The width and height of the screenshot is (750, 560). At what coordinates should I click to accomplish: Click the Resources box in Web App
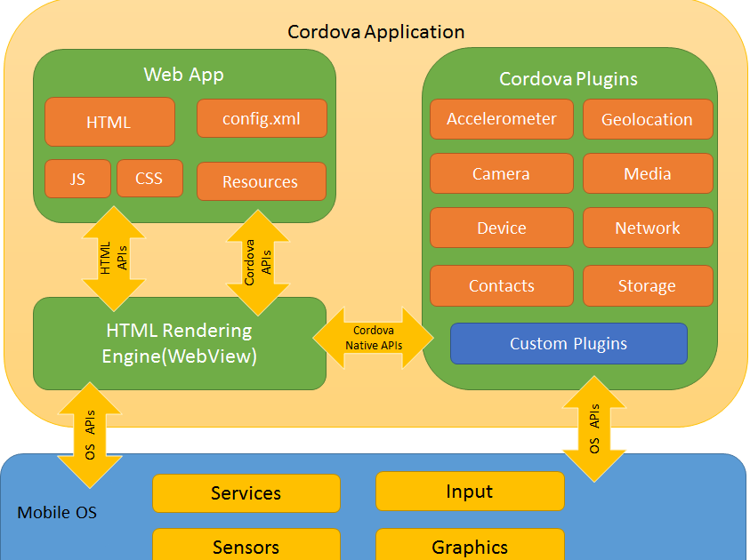pyautogui.click(x=262, y=181)
